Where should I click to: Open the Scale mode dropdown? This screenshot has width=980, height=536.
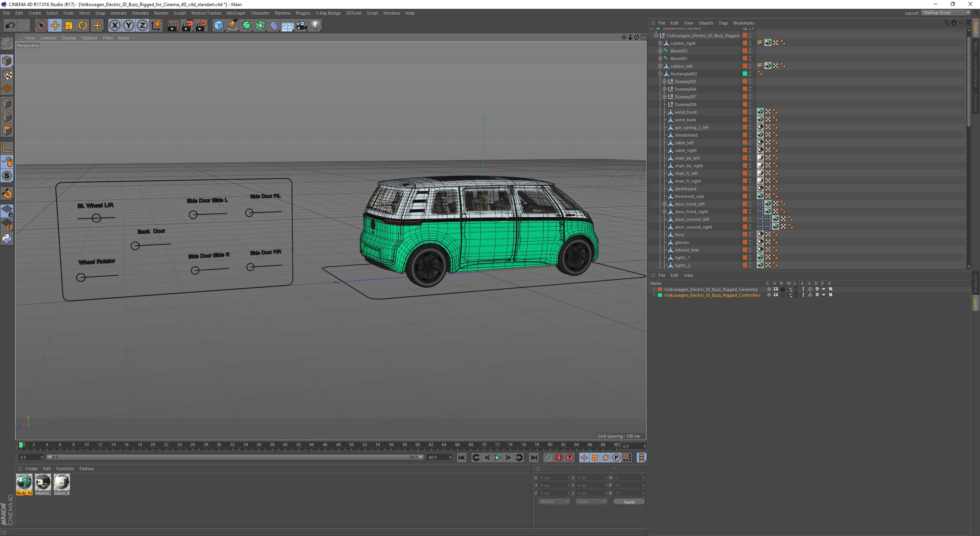(591, 502)
